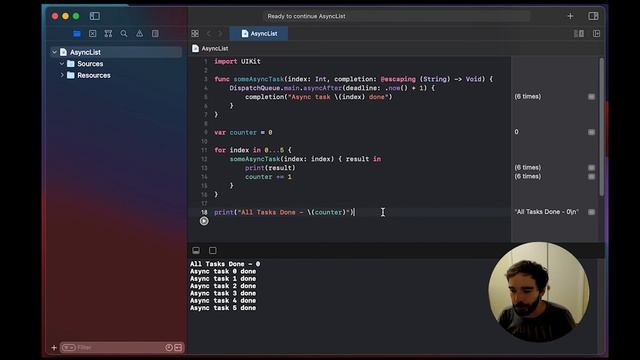640x360 pixels.
Task: Click the add file plus button
Action: [54, 348]
